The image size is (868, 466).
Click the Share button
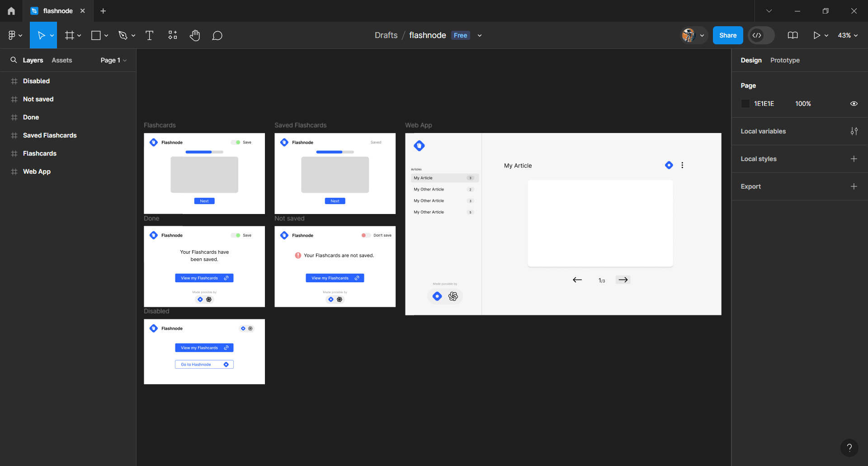pyautogui.click(x=728, y=35)
